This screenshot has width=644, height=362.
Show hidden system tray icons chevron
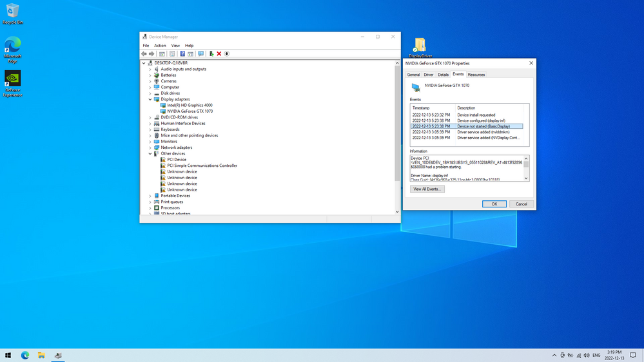point(554,356)
